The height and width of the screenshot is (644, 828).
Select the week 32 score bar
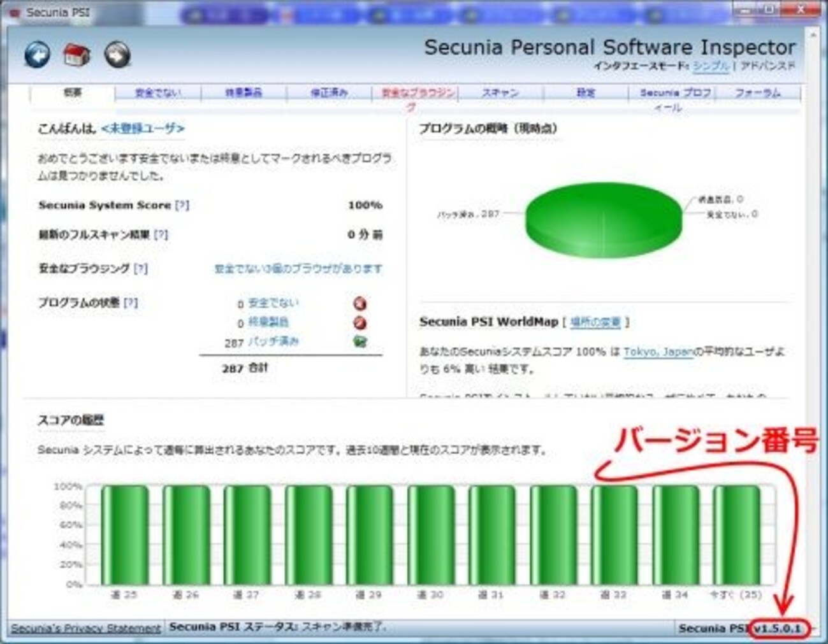coord(553,535)
